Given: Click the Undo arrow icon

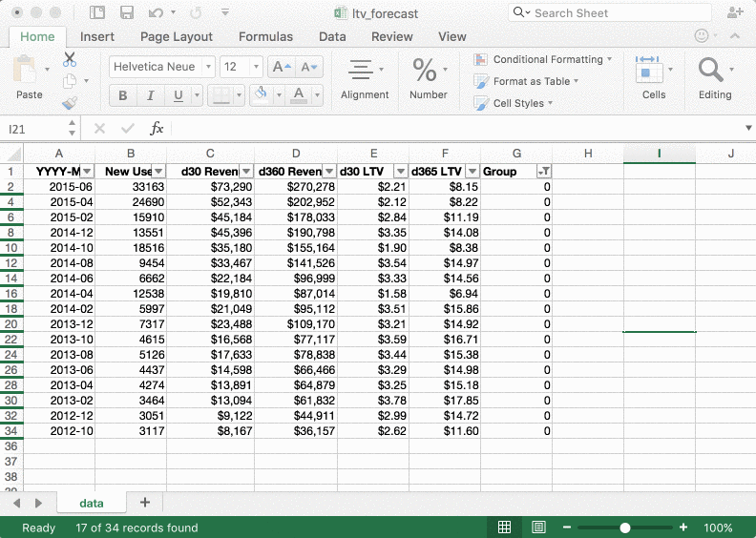Looking at the screenshot, I should point(156,12).
